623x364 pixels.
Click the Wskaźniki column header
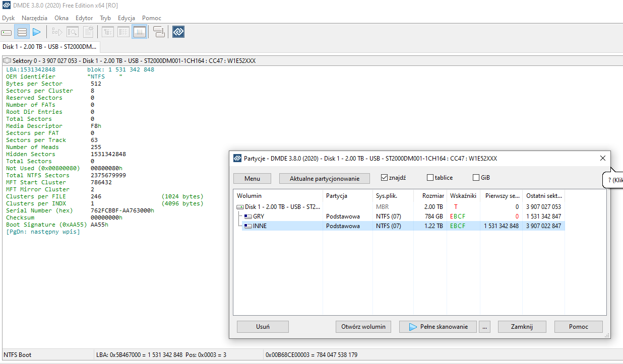pyautogui.click(x=463, y=196)
